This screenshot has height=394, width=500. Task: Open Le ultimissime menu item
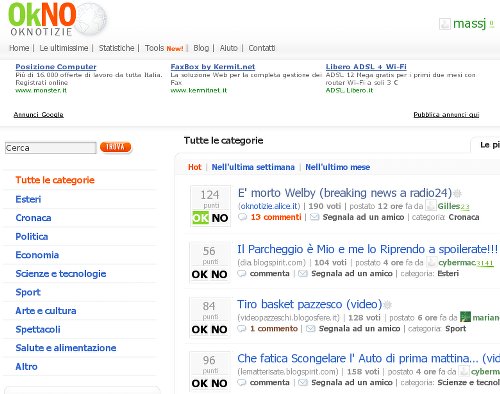click(64, 48)
